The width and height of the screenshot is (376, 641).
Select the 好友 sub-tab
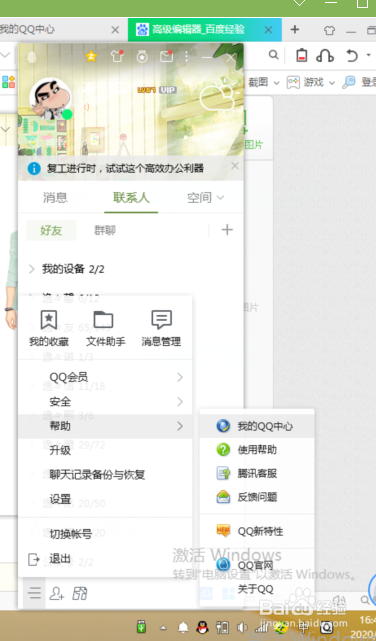coord(51,231)
